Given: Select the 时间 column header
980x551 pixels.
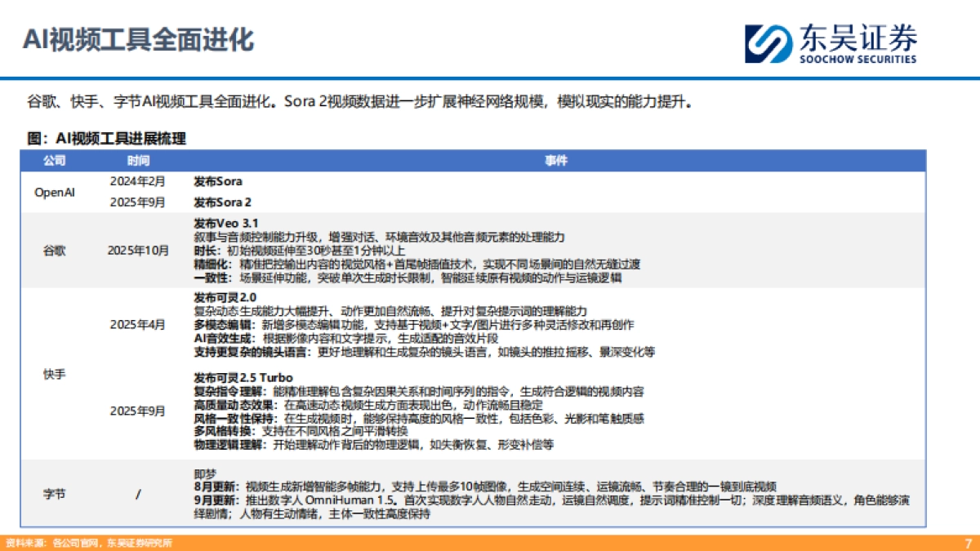Looking at the screenshot, I should (137, 160).
